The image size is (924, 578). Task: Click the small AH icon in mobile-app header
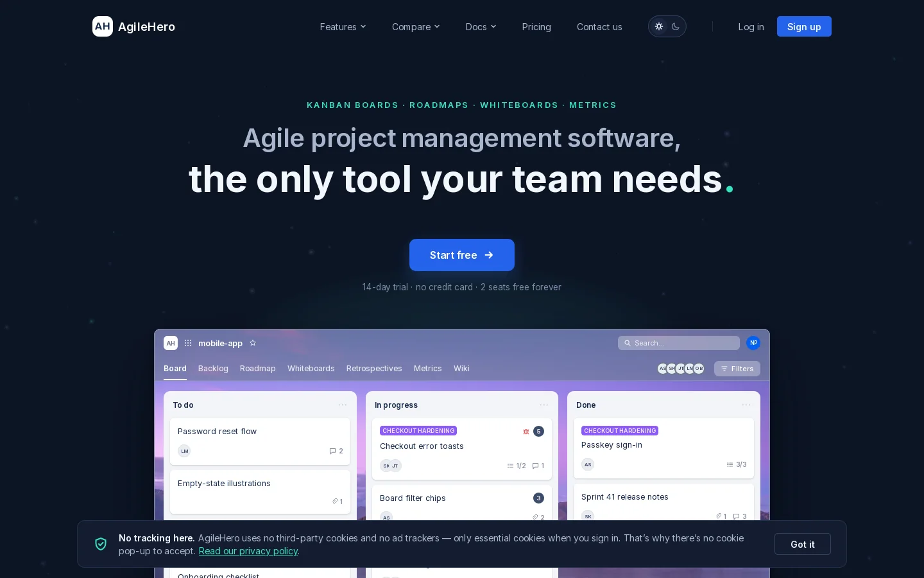pyautogui.click(x=171, y=343)
